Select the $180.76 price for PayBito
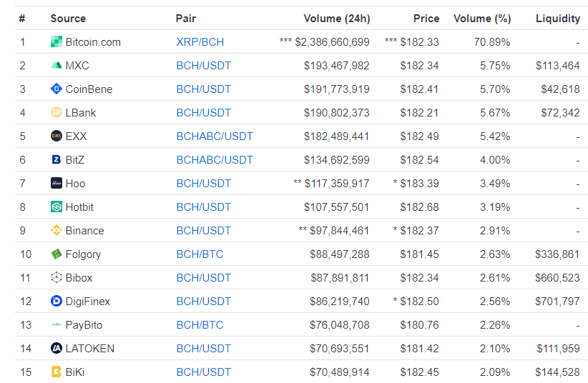 pos(419,325)
